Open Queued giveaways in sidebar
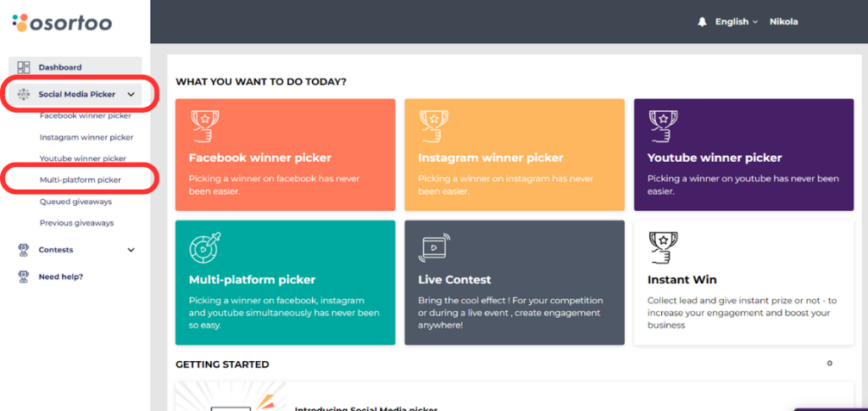Screen dimensions: 868x411 [75, 202]
